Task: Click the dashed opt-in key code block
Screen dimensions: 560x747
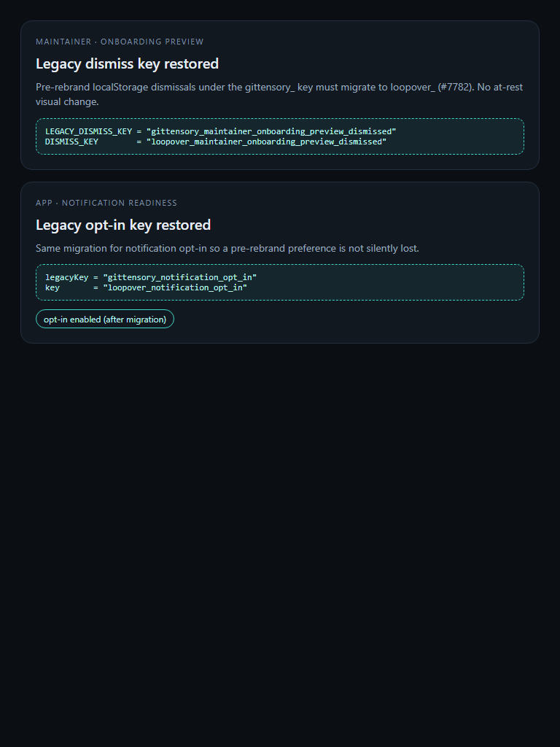Action: coord(280,282)
